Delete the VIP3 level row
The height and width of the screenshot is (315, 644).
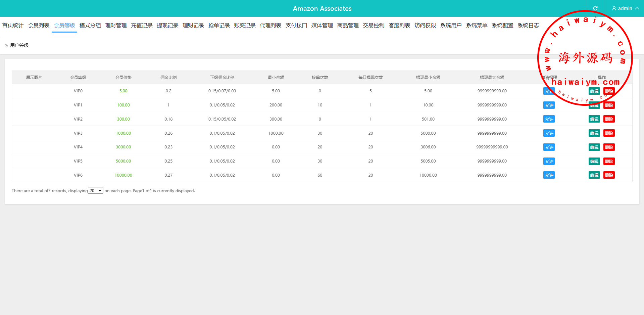(609, 133)
